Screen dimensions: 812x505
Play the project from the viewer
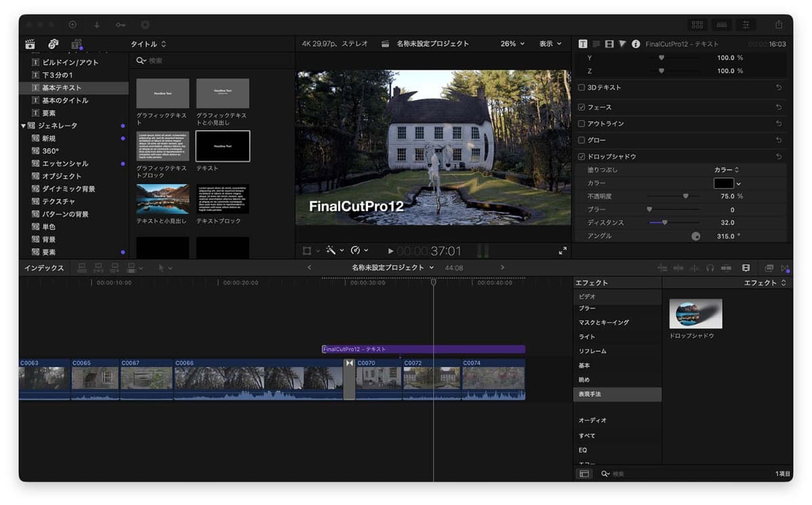pos(390,251)
